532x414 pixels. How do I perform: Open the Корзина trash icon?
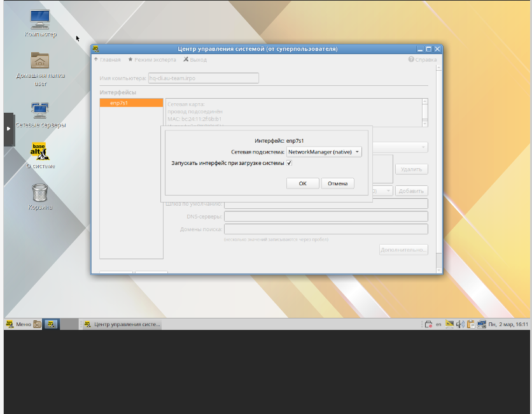40,197
